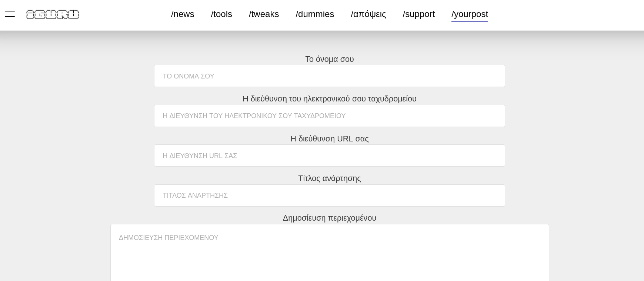
Task: Click into the email address input field
Action: [x=329, y=116]
